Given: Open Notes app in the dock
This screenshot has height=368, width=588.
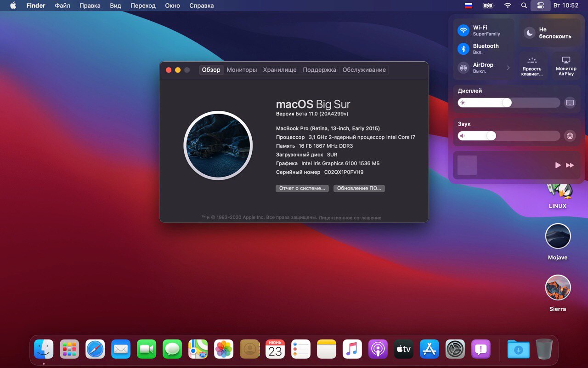Looking at the screenshot, I should point(327,350).
